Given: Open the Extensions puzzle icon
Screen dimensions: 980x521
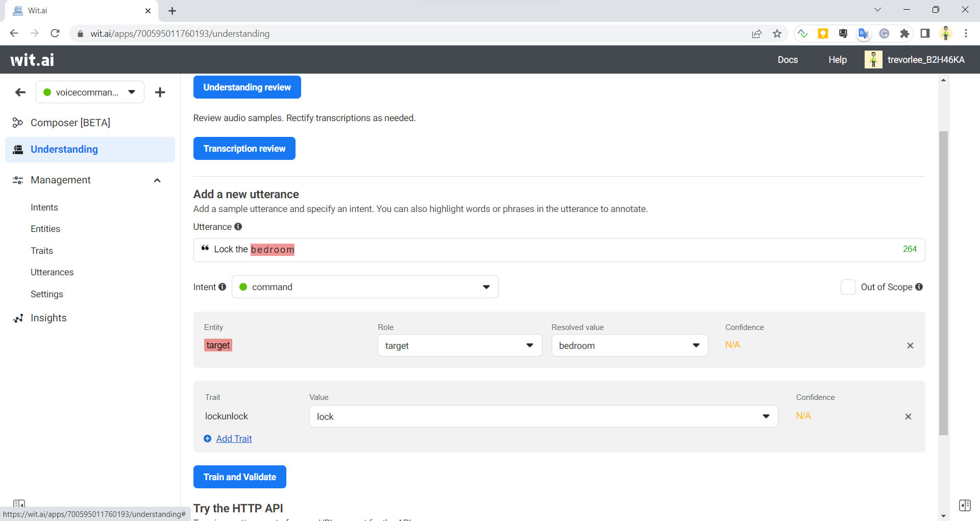Looking at the screenshot, I should tap(904, 34).
